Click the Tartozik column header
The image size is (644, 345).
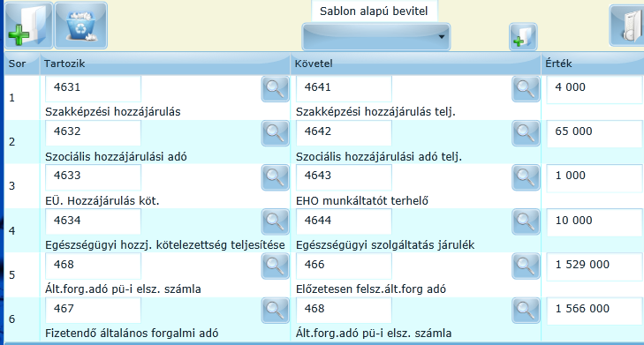(165, 64)
